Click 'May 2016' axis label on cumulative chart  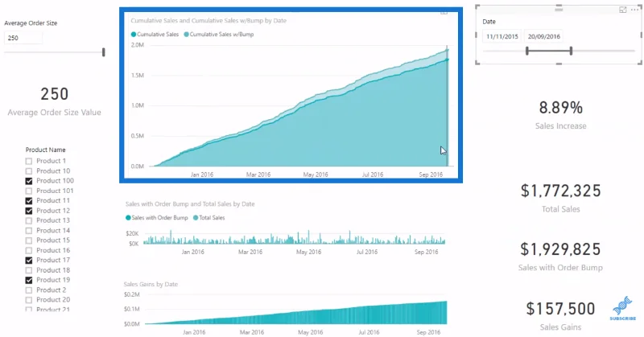pyautogui.click(x=316, y=175)
